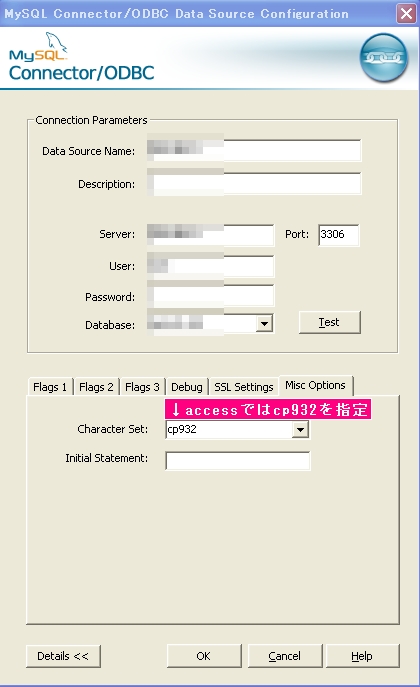
Task: Click the chain-link connector logo icon
Action: 384,58
